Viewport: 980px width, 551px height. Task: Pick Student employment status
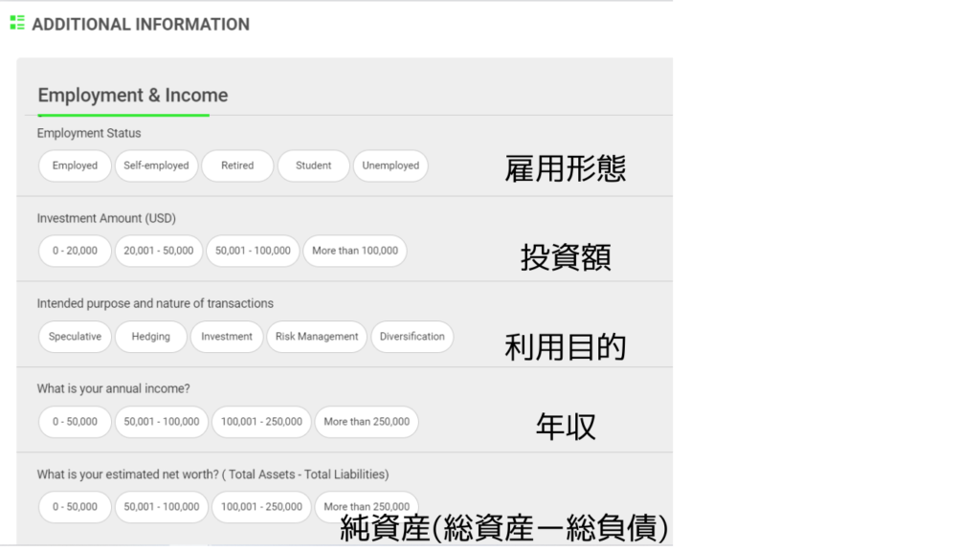(313, 165)
